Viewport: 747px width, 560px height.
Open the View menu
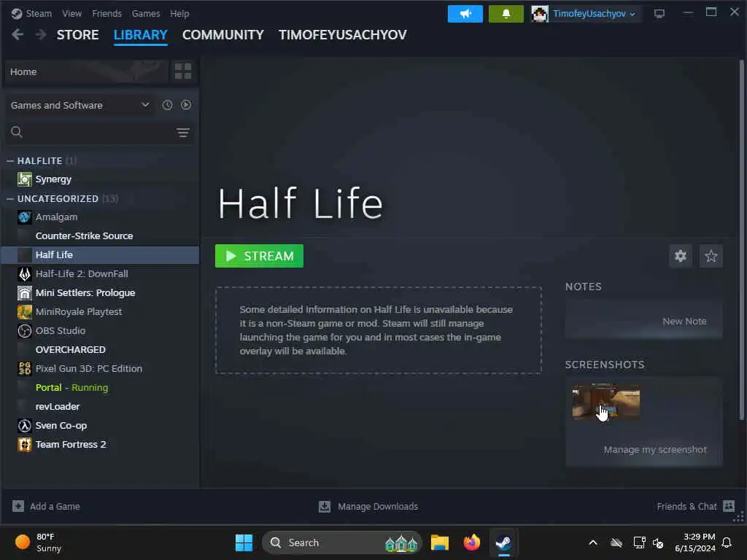pos(72,13)
